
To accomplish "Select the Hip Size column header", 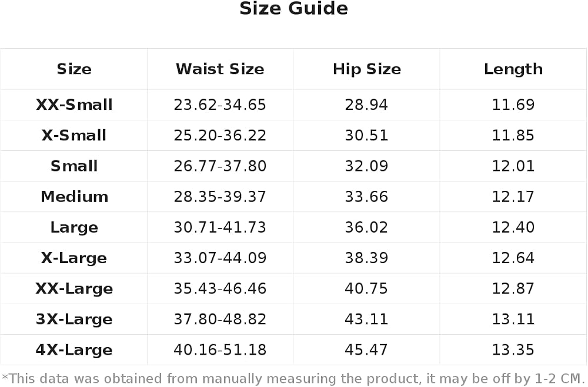I will point(367,69).
